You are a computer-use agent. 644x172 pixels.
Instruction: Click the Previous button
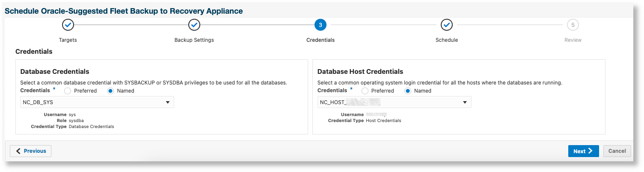point(30,151)
